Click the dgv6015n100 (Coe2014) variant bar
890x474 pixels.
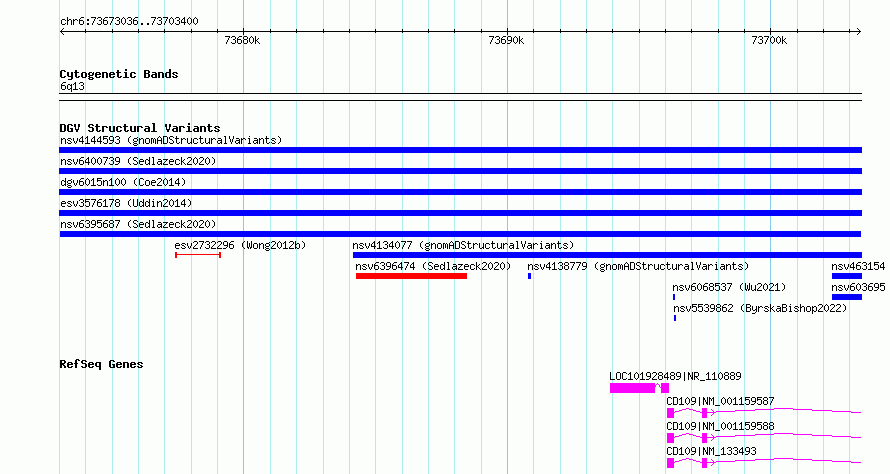460,192
